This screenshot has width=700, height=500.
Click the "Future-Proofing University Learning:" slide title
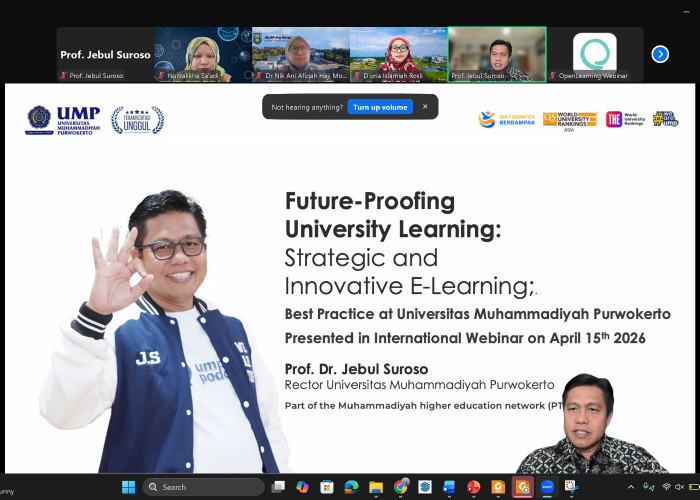tap(393, 215)
